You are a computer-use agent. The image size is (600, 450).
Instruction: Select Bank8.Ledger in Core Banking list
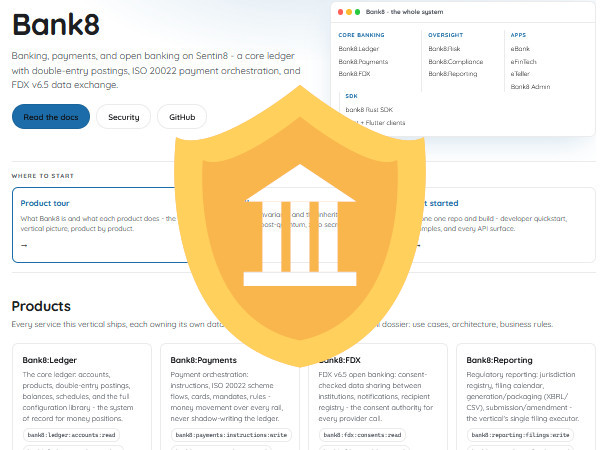click(x=359, y=49)
